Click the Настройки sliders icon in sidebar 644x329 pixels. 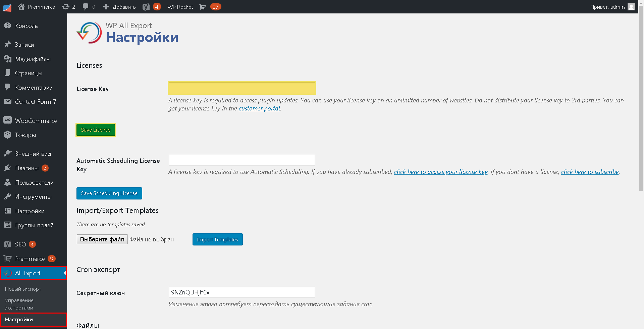(7, 211)
